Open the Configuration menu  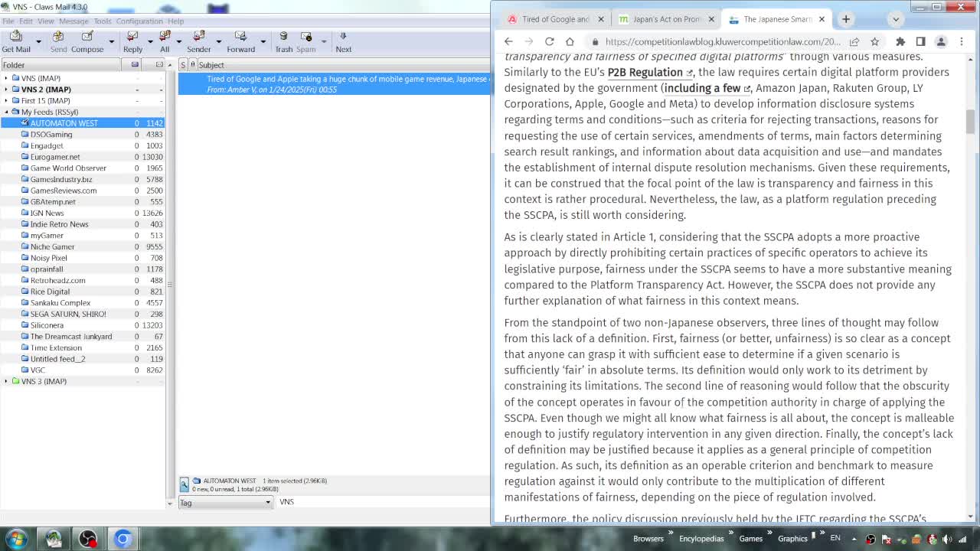(140, 21)
